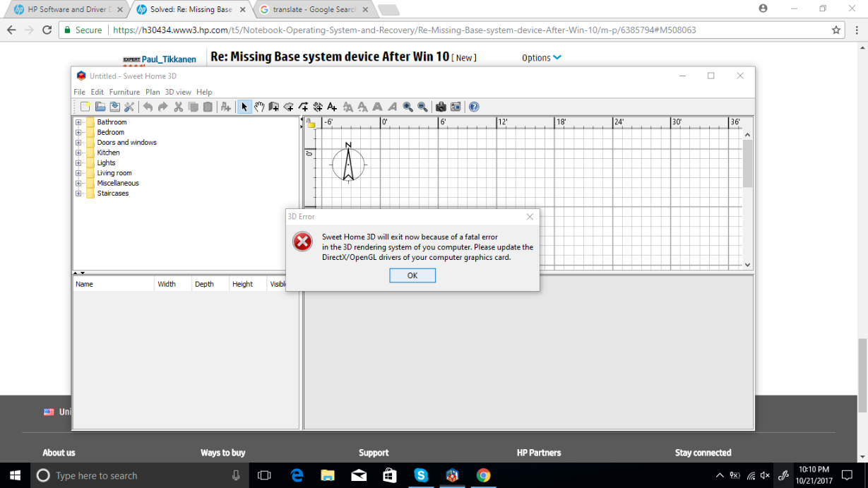The width and height of the screenshot is (868, 488).
Task: Open the Furniture menu
Action: [124, 92]
